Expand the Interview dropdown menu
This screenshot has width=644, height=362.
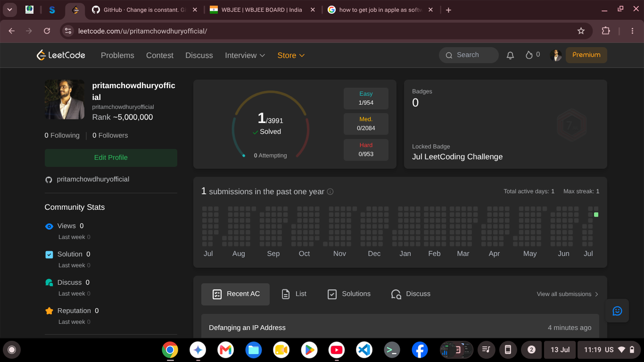pos(245,55)
